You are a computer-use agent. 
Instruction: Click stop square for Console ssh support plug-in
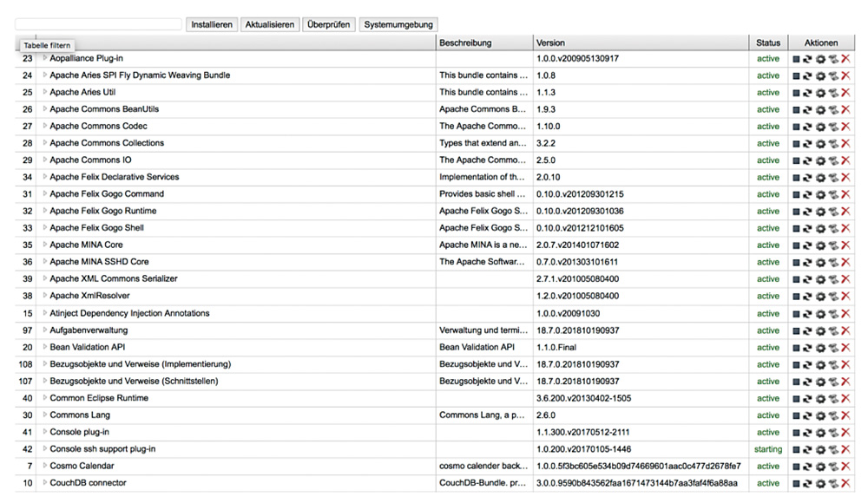(x=796, y=449)
